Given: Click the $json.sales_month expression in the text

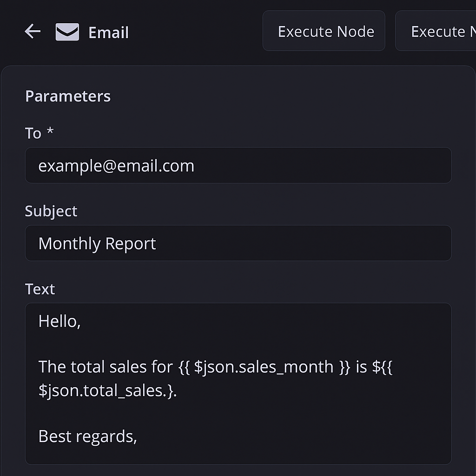Looking at the screenshot, I should [x=264, y=367].
